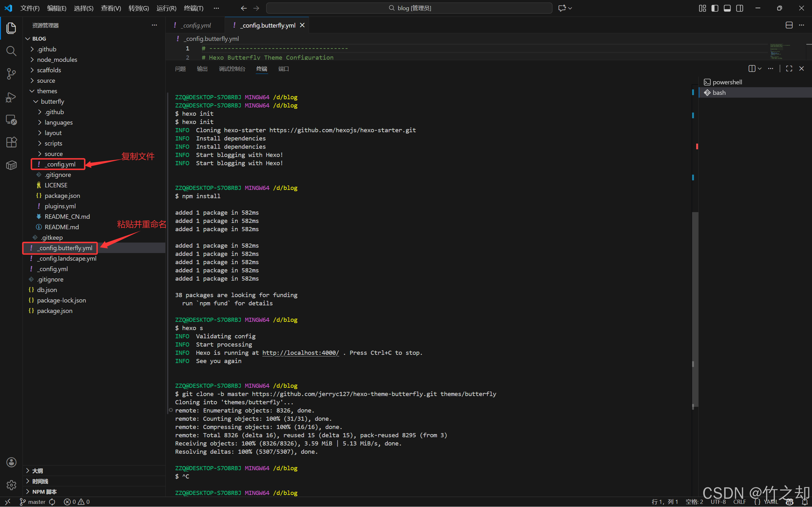The width and height of the screenshot is (812, 507).
Task: Toggle the primary side bar layout
Action: [x=715, y=8]
